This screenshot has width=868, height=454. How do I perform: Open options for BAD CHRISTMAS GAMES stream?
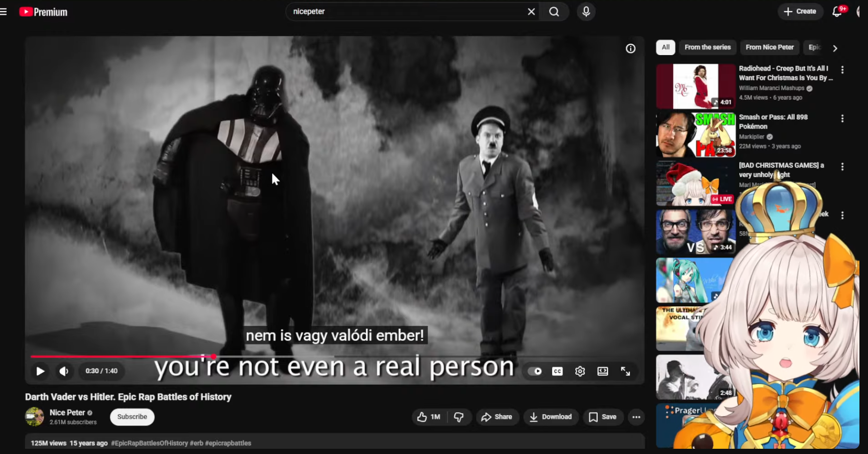842,167
